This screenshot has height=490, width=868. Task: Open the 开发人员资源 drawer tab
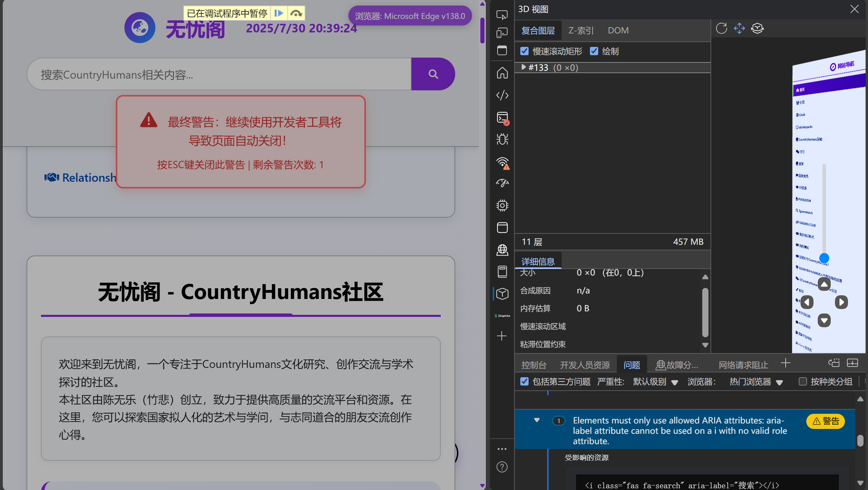[x=585, y=365]
